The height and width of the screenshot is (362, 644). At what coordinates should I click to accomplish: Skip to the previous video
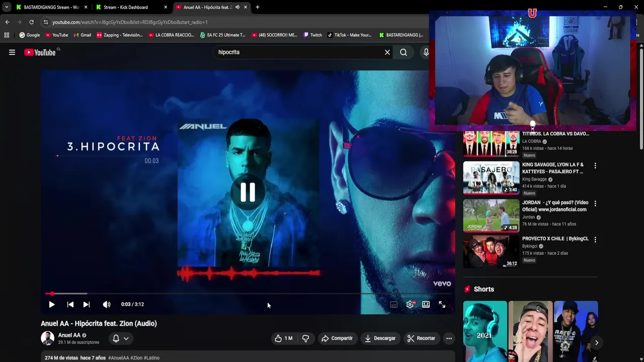pyautogui.click(x=70, y=304)
